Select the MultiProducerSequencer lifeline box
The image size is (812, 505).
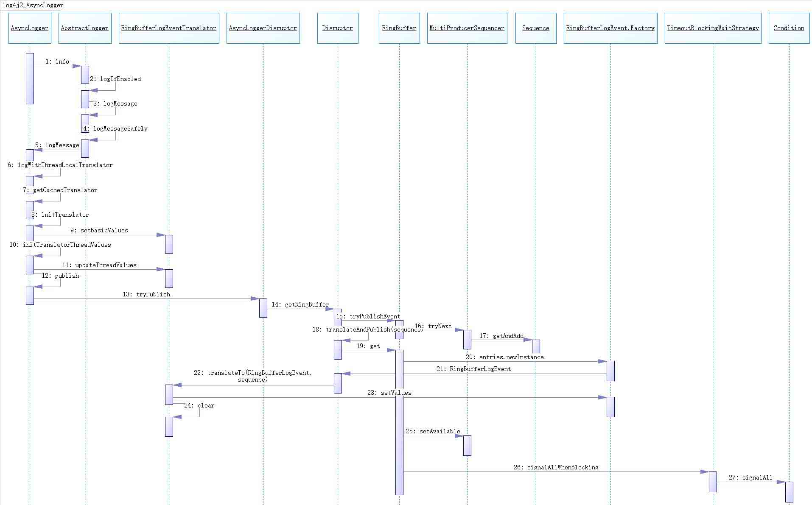467,28
